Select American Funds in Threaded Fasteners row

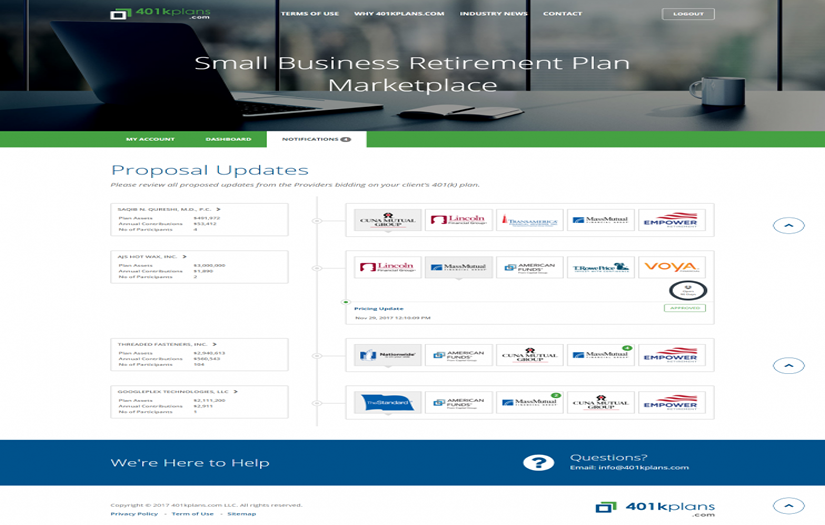pos(458,355)
